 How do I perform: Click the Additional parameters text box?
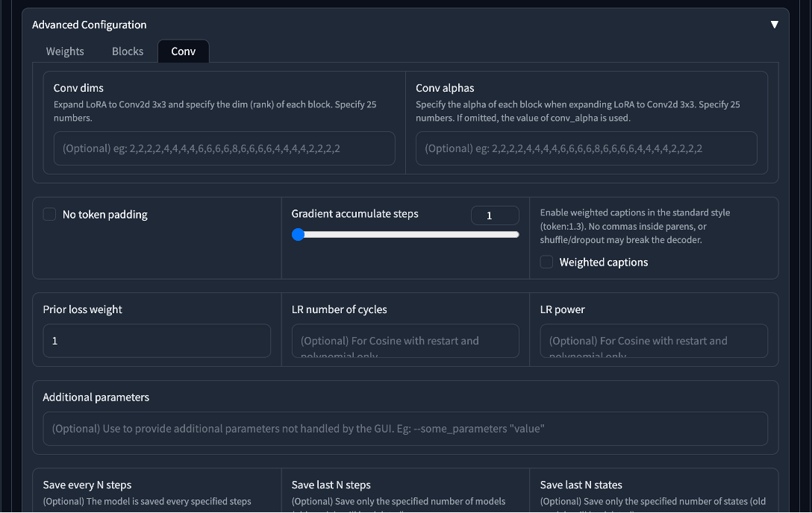click(x=405, y=429)
